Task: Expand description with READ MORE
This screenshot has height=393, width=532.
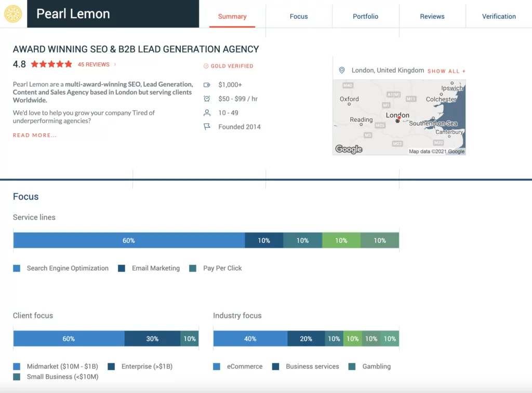Action: pos(35,135)
